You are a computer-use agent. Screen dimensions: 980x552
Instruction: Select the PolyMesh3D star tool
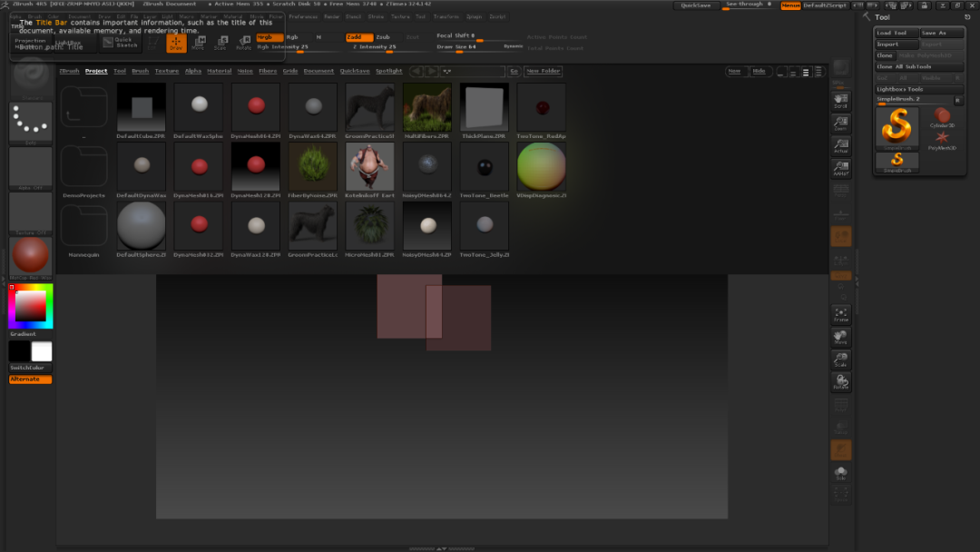942,140
